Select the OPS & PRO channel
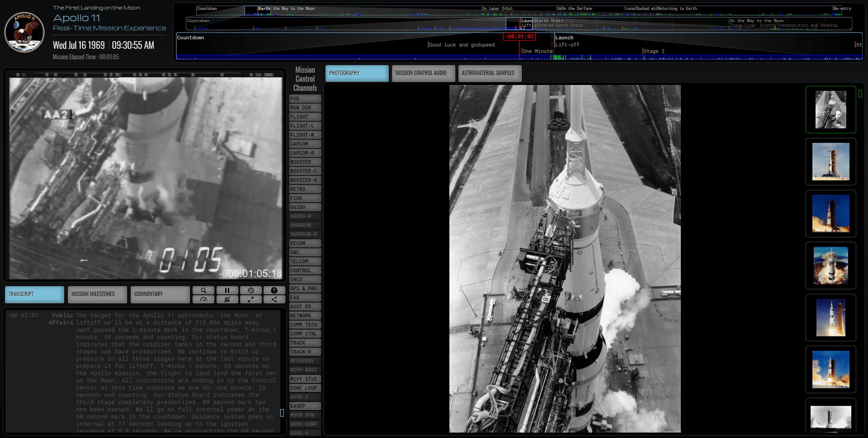Screen dimensions: 868x438 pyautogui.click(x=305, y=288)
